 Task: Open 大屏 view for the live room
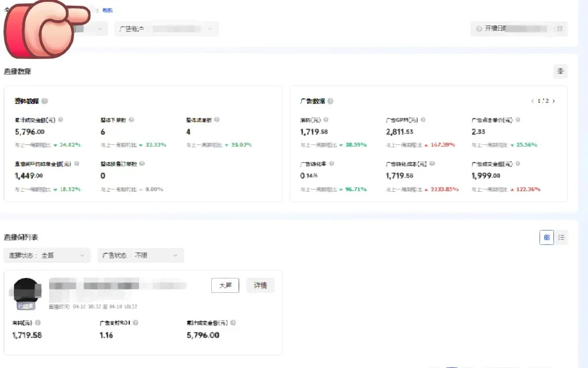tap(225, 285)
